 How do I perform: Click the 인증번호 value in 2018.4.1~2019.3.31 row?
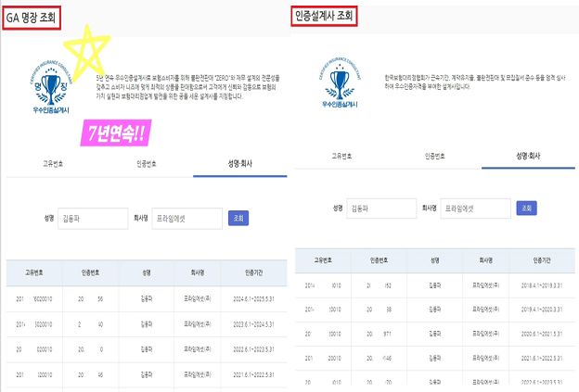coord(379,285)
